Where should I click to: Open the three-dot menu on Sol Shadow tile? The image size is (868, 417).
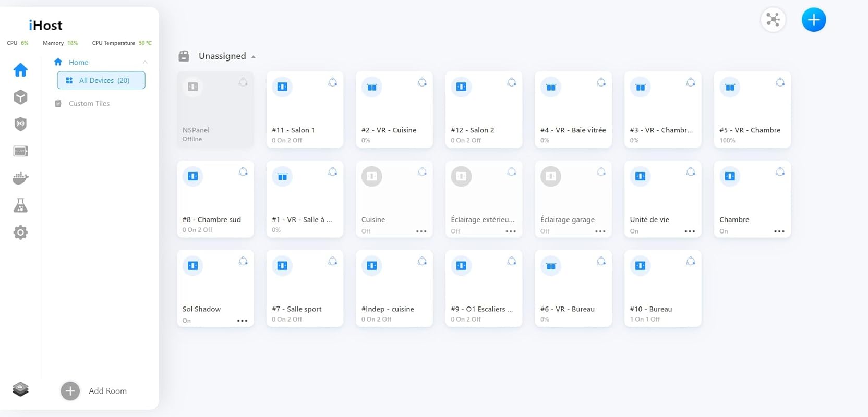pos(243,321)
